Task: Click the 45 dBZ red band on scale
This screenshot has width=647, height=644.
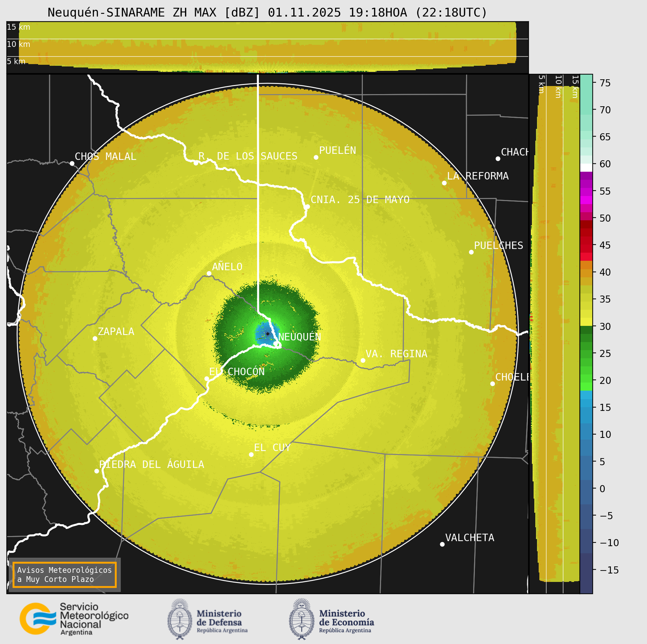Action: (586, 249)
